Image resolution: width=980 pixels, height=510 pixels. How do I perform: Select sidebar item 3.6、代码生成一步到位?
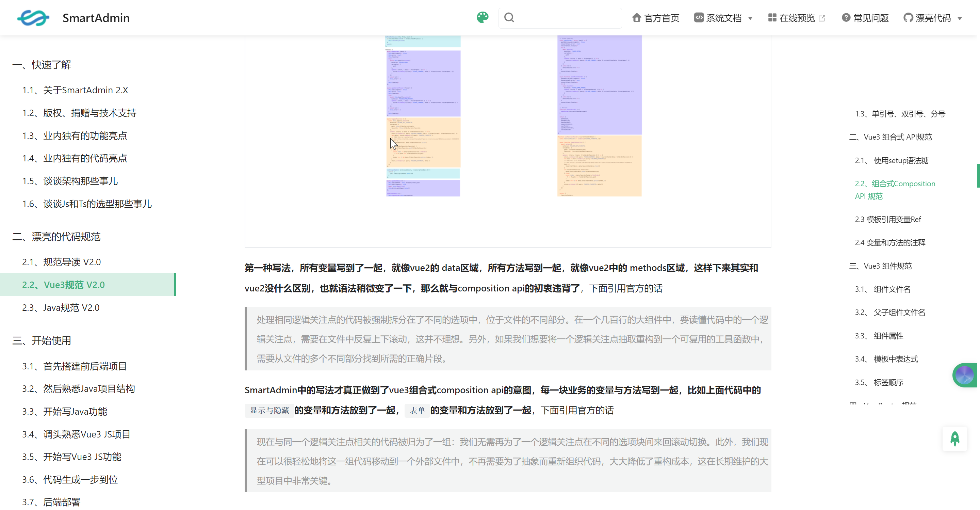coord(70,480)
